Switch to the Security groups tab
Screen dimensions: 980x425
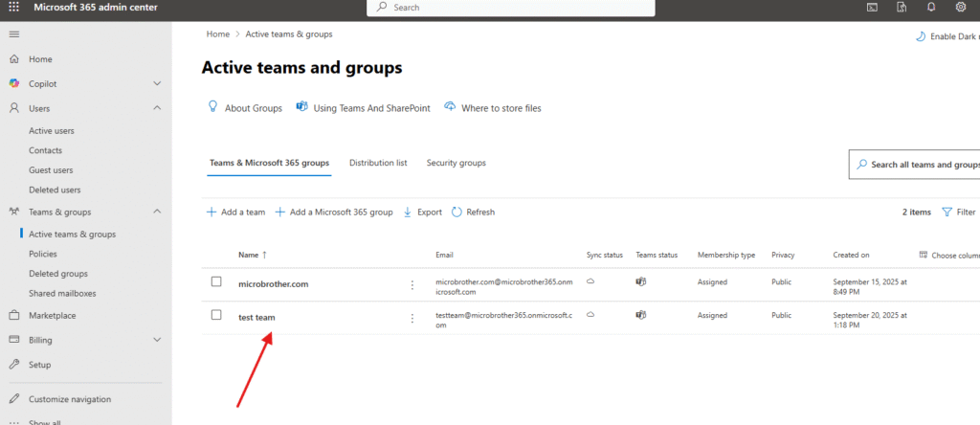456,163
